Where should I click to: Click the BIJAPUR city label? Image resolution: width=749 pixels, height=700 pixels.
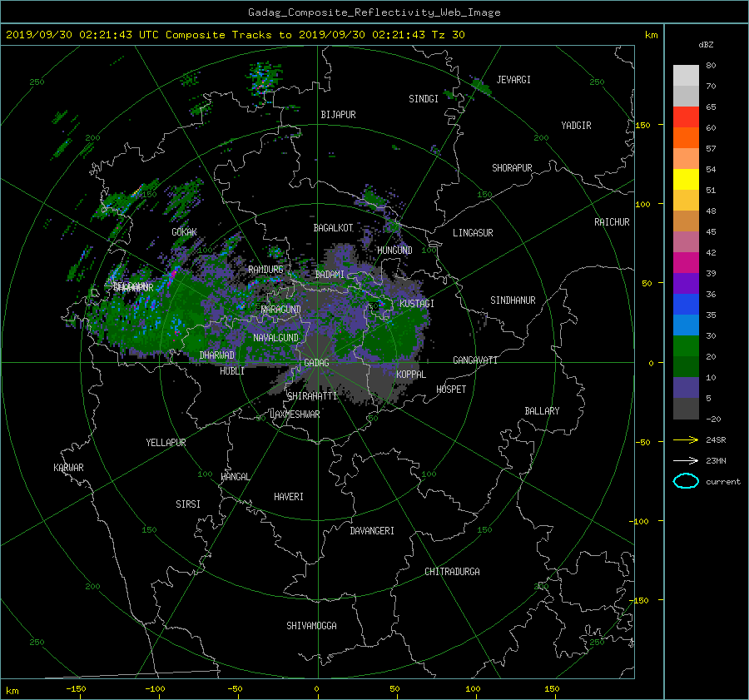338,115
